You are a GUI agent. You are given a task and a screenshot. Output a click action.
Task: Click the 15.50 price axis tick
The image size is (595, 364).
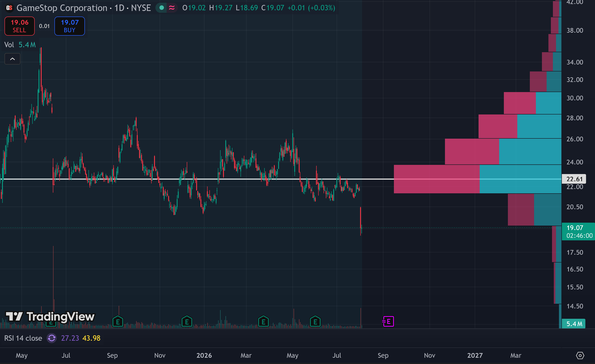click(575, 287)
